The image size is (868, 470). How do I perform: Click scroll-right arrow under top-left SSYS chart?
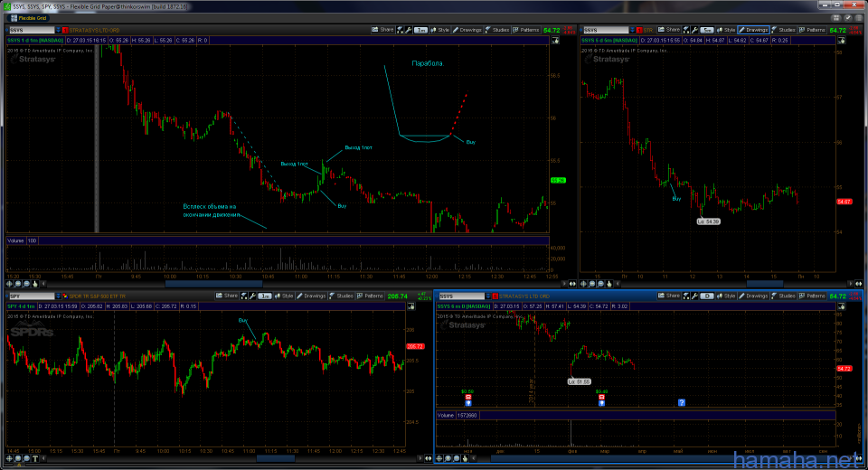[564, 284]
